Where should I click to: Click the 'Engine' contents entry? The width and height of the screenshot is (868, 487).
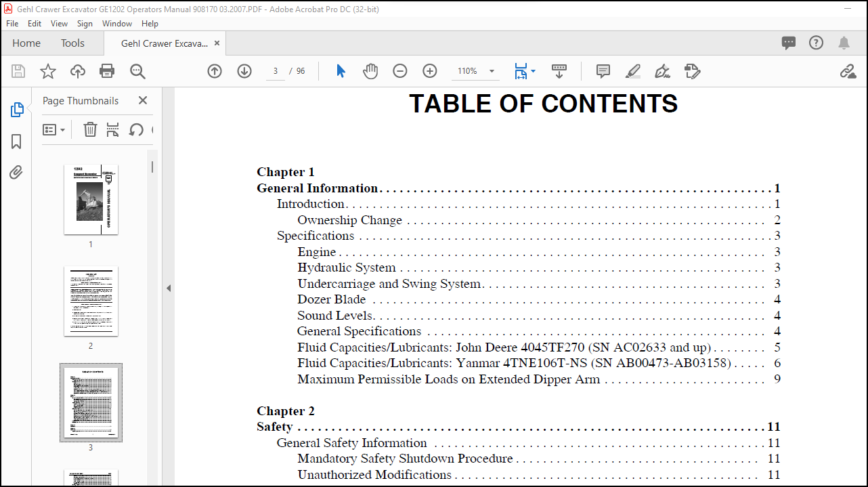(x=317, y=252)
